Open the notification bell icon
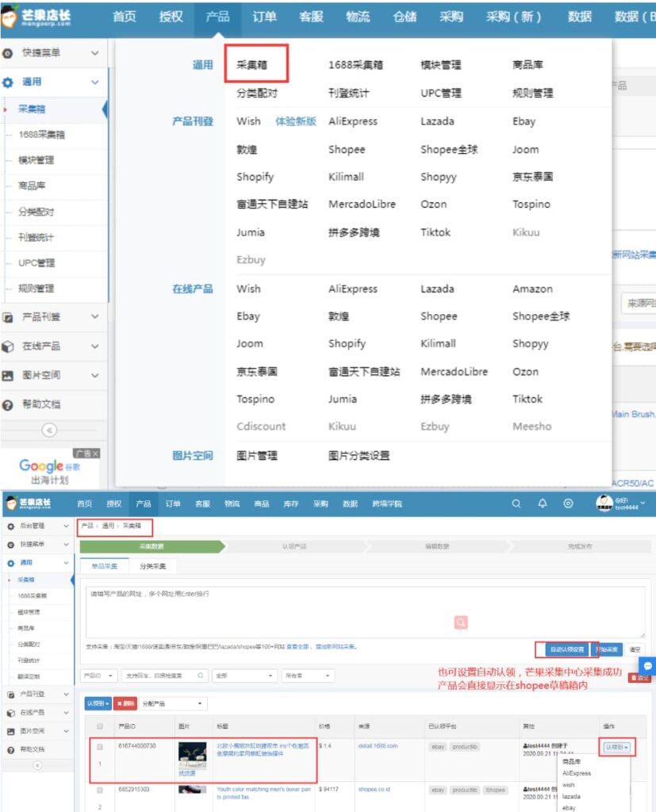The width and height of the screenshot is (656, 812). tap(543, 503)
